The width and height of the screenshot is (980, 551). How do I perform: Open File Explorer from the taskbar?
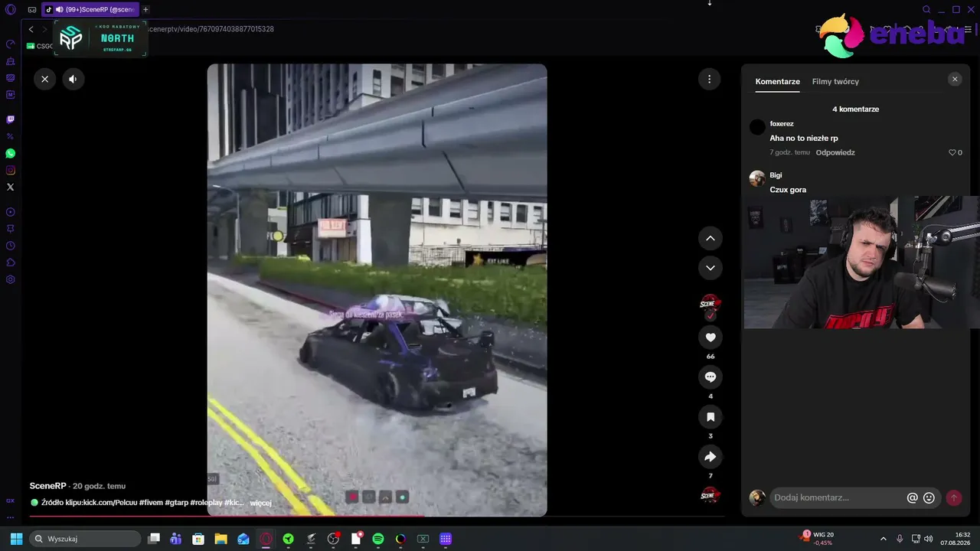click(220, 539)
